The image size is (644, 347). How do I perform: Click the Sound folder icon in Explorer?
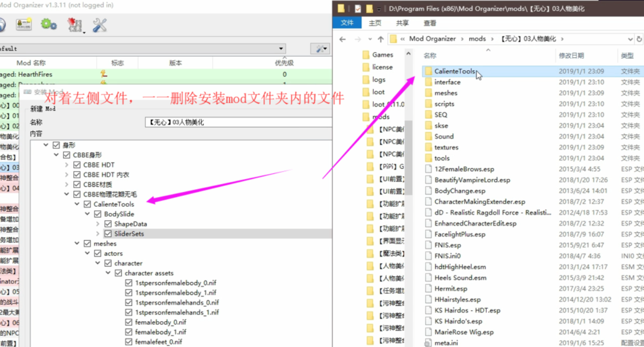pyautogui.click(x=428, y=136)
